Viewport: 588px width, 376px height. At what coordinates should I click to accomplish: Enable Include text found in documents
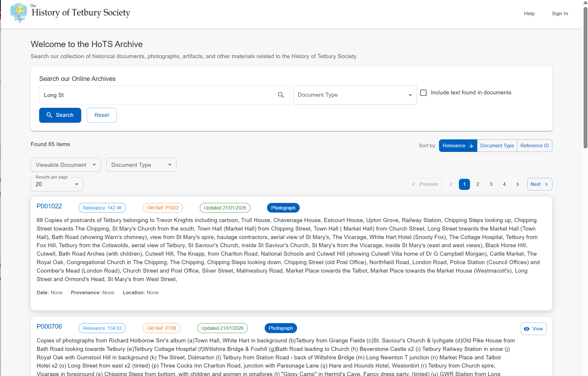[423, 93]
